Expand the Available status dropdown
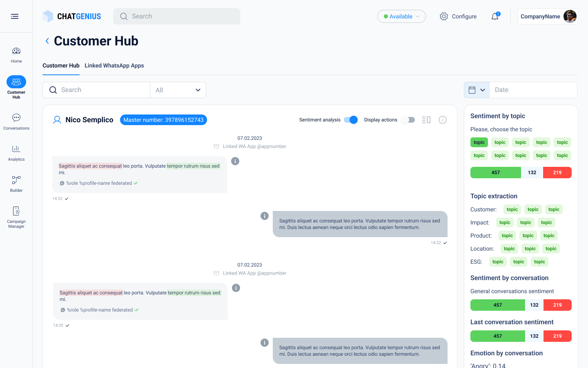 401,16
